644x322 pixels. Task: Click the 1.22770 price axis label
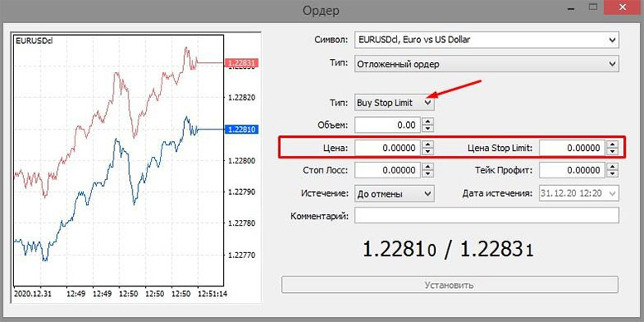[242, 255]
